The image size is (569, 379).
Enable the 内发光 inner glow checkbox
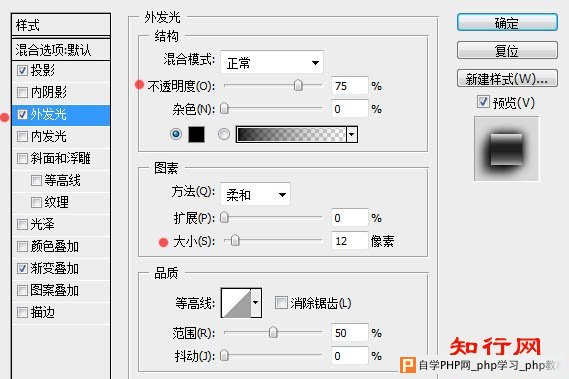22,136
